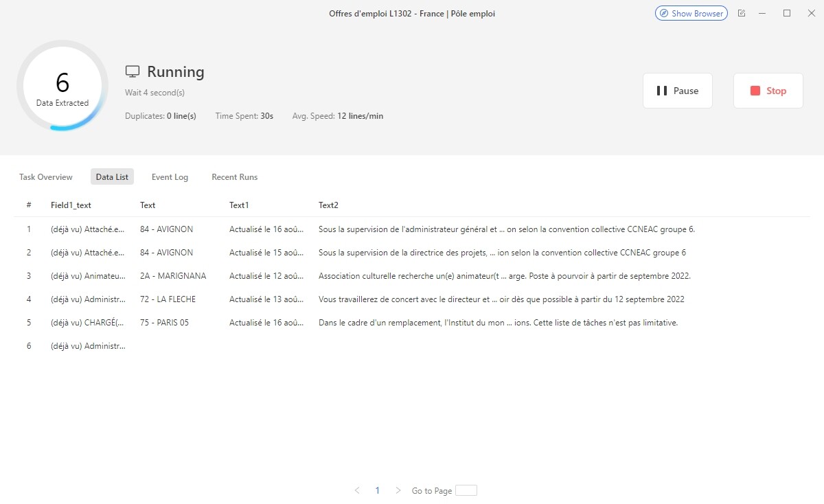Click the Field1_text column header

tap(71, 205)
